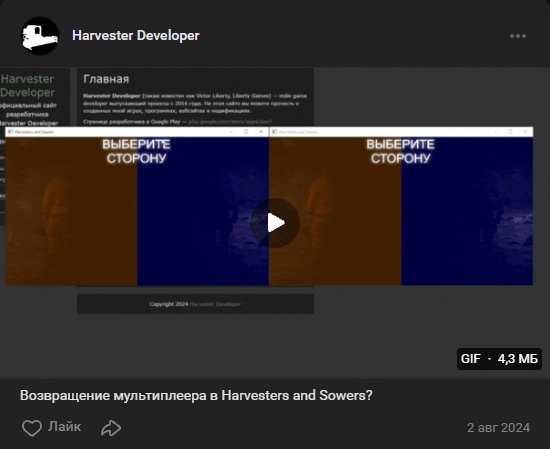Click the GIF 4,3 МБ badge
The width and height of the screenshot is (550, 449).
tap(499, 359)
